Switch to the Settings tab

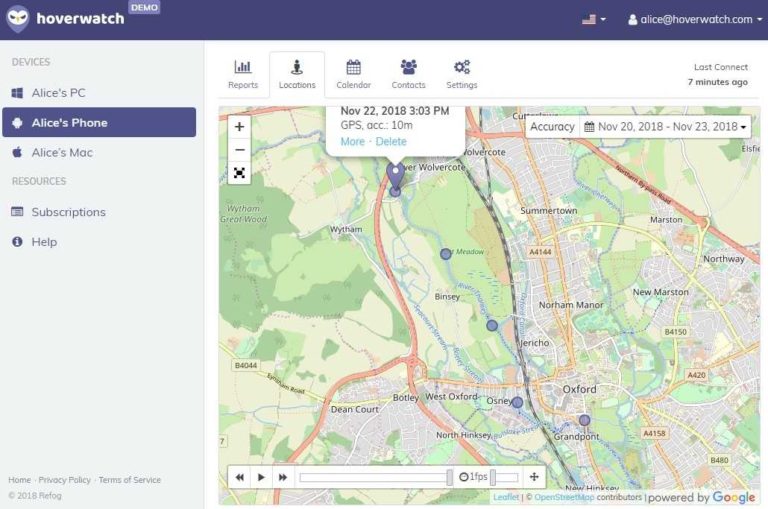pos(462,74)
